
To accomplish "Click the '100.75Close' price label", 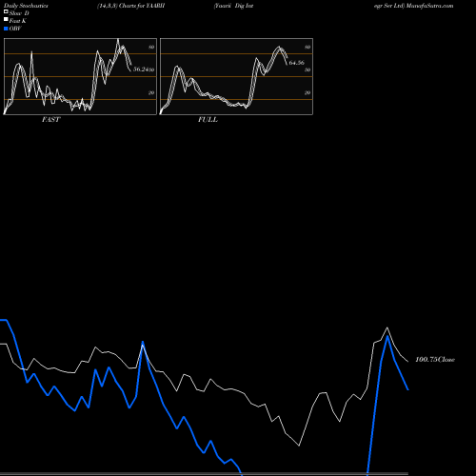I will pos(435,360).
